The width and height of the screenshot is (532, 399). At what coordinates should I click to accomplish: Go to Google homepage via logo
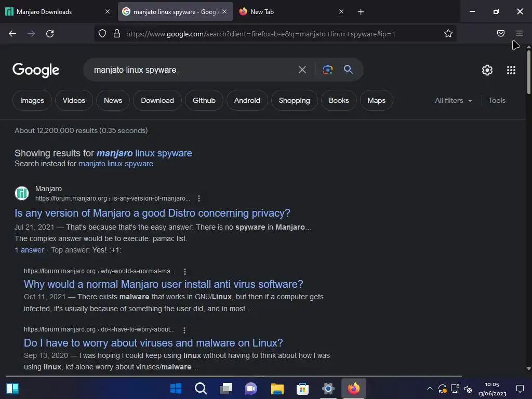coord(36,70)
